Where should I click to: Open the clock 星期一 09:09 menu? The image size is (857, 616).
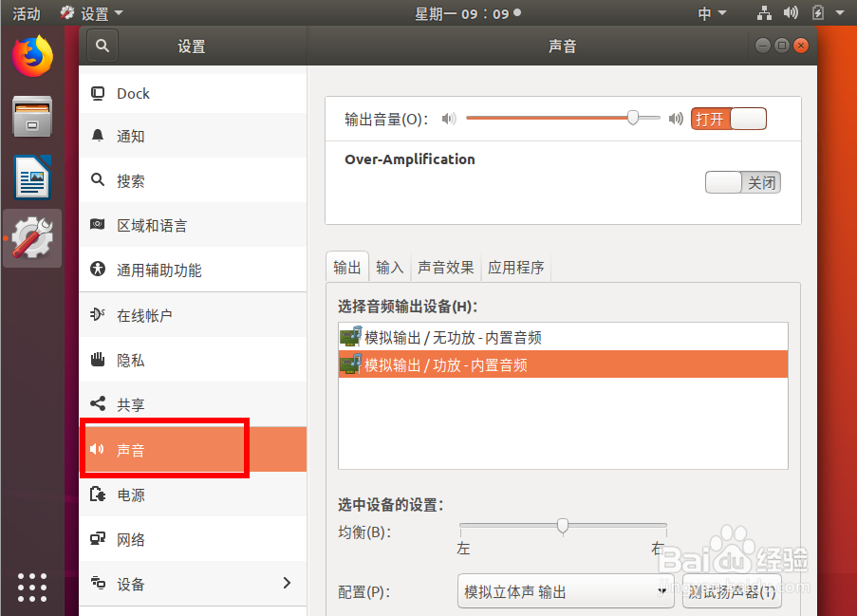click(x=468, y=13)
